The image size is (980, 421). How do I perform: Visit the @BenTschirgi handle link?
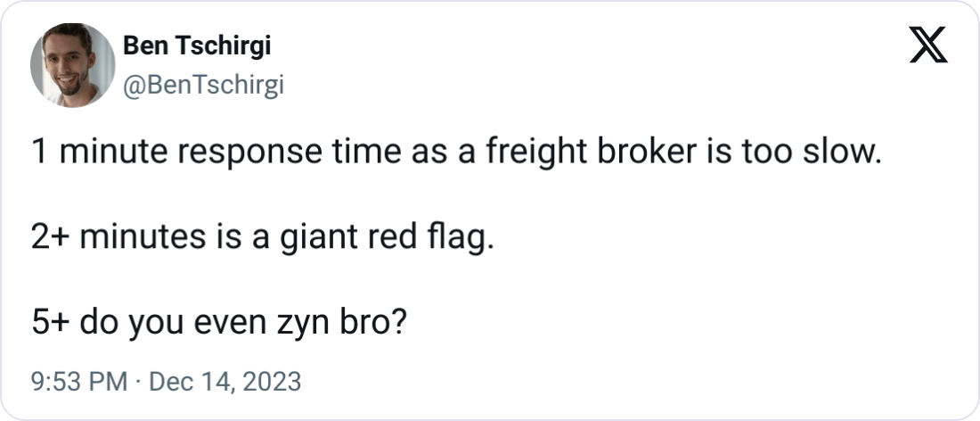pos(203,85)
